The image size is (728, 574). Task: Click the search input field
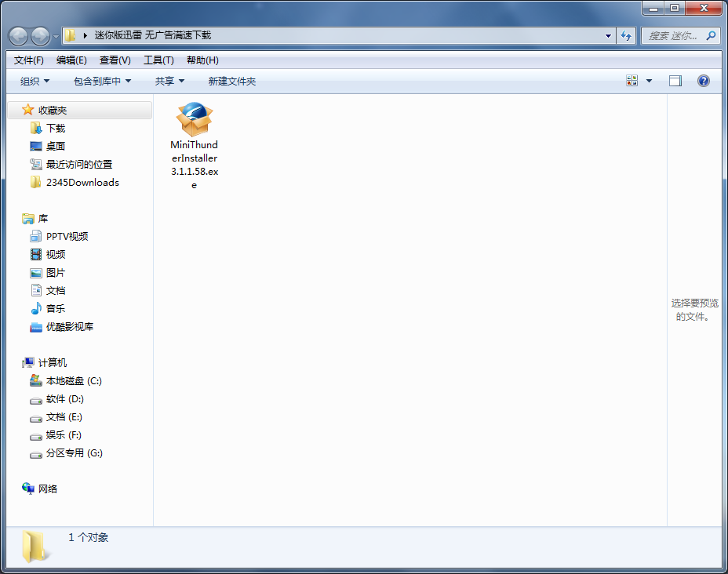675,35
